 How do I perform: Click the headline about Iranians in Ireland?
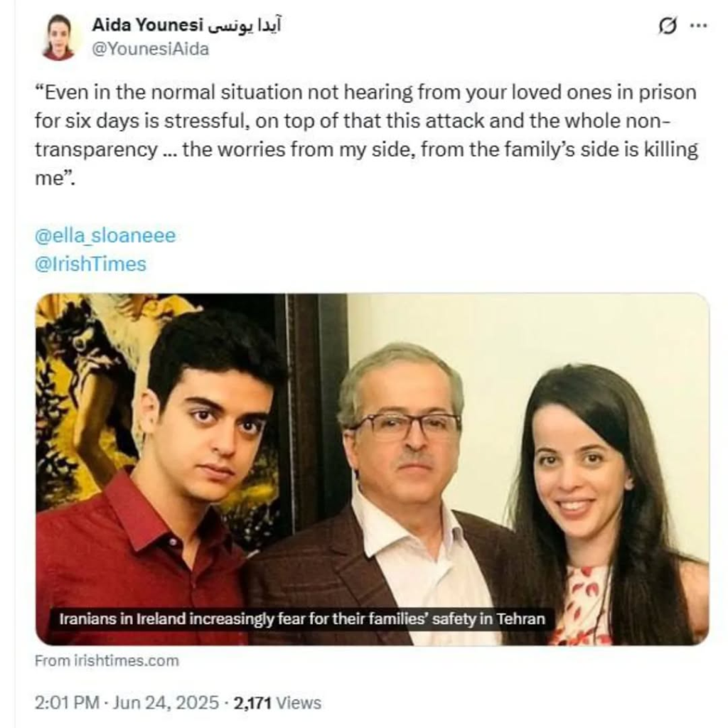[x=302, y=619]
